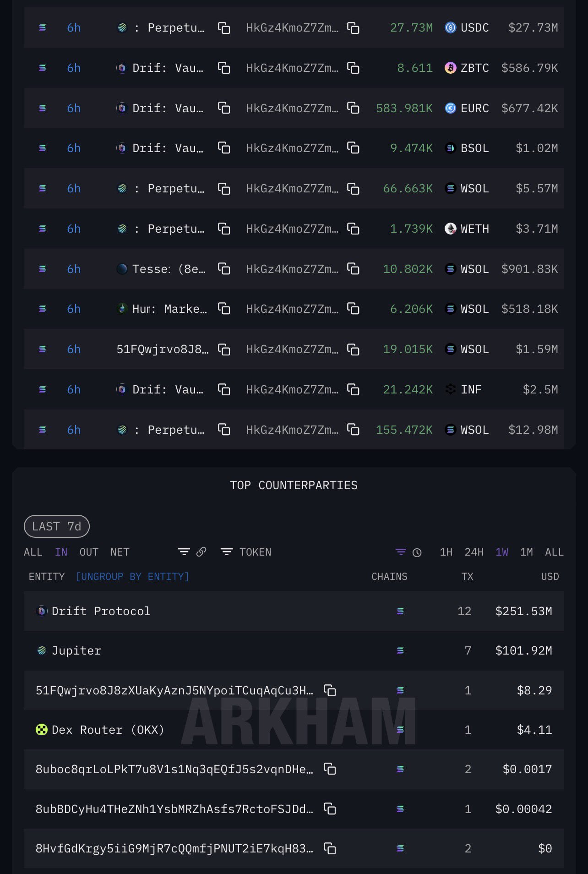
Task: Click UNGROUP BY ENTITY link
Action: pos(132,576)
